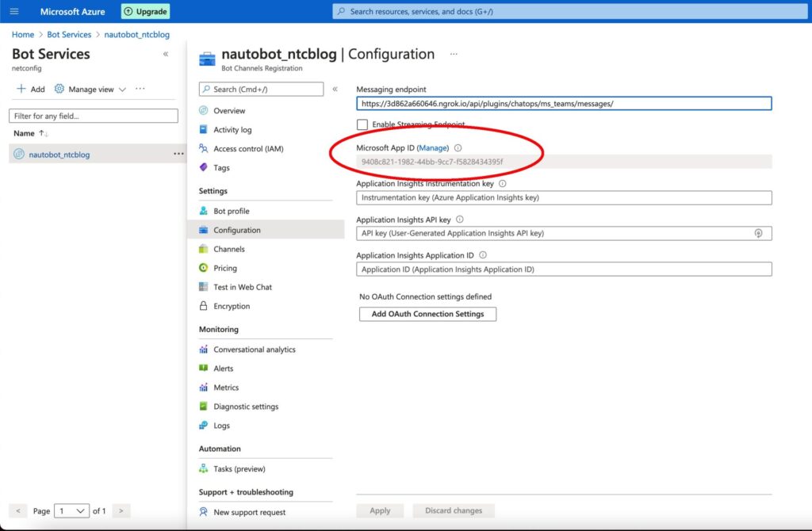
Task: Click the bot resource icon by title
Action: [x=207, y=59]
